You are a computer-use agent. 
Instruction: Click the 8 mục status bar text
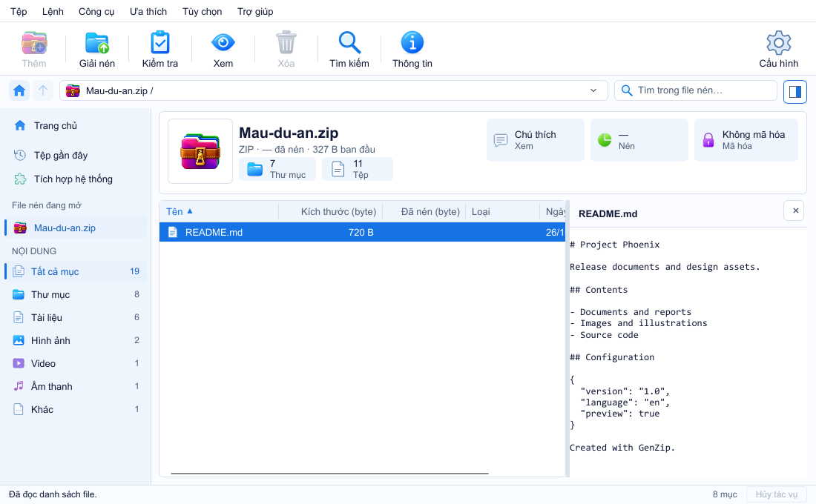(725, 494)
